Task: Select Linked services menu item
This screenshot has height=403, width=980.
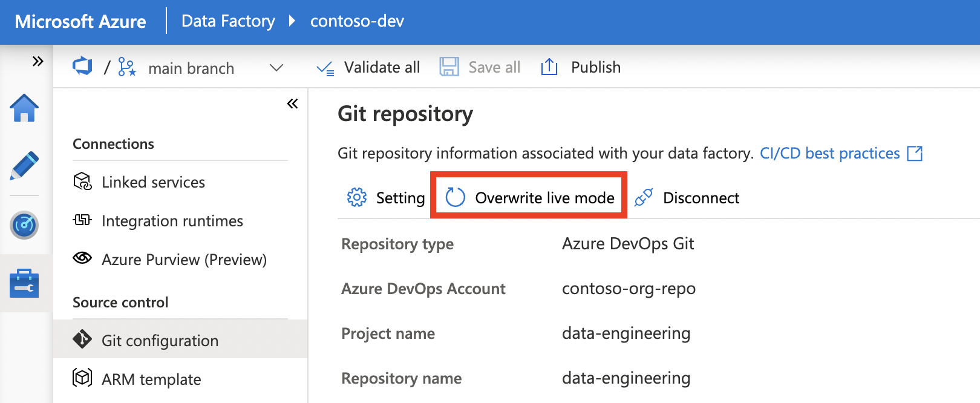Action: point(153,182)
